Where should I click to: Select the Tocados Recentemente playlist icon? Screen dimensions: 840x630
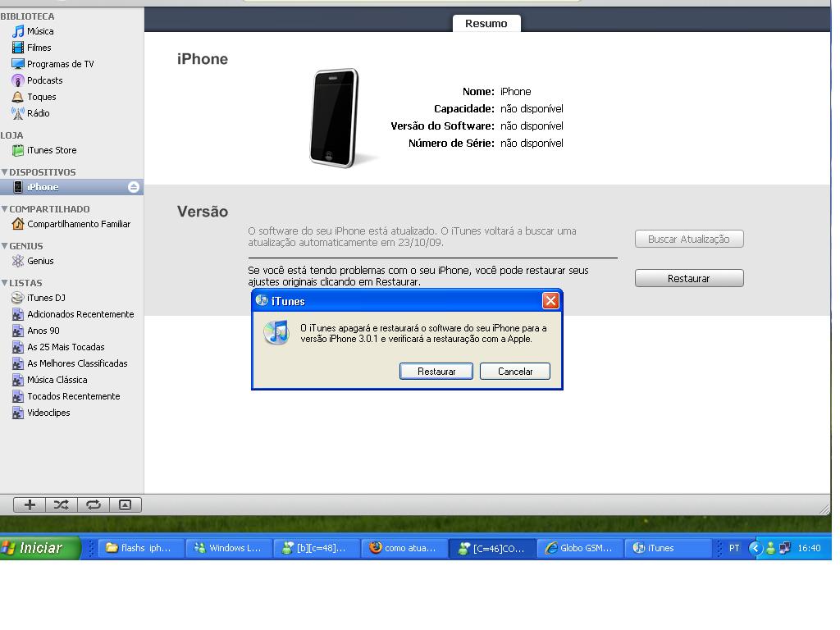click(x=18, y=396)
